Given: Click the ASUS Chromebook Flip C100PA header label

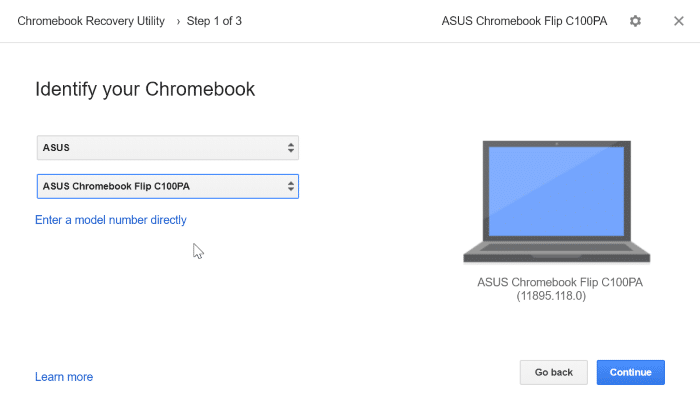Looking at the screenshot, I should pyautogui.click(x=524, y=21).
